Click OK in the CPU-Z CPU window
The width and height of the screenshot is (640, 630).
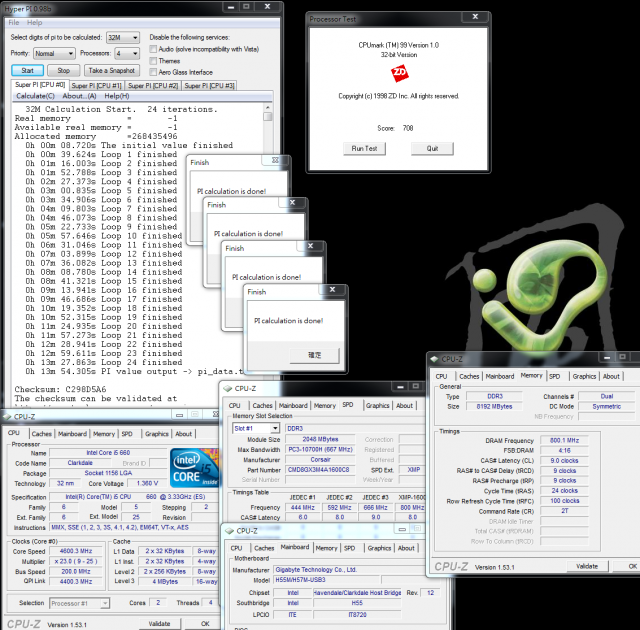tap(205, 624)
